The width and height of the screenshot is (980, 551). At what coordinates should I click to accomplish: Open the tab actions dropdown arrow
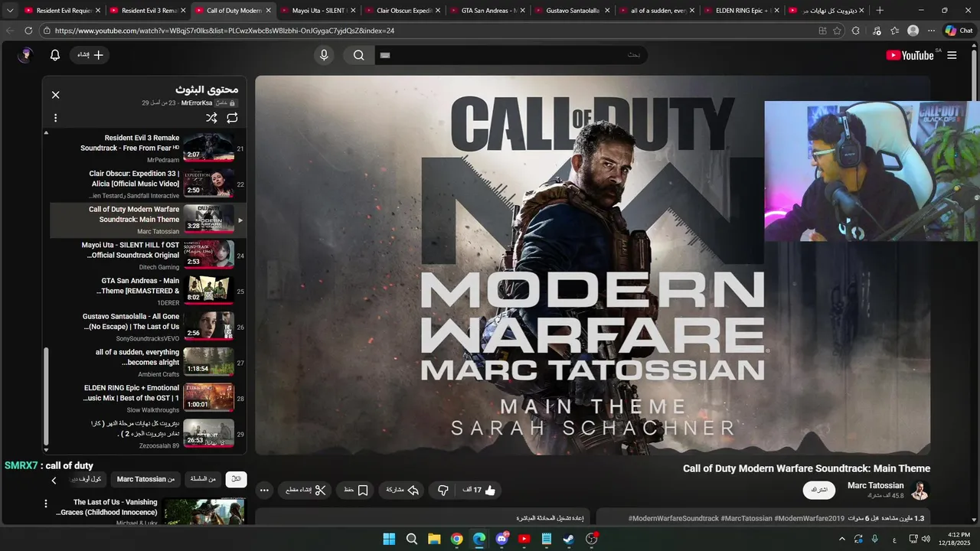click(10, 11)
